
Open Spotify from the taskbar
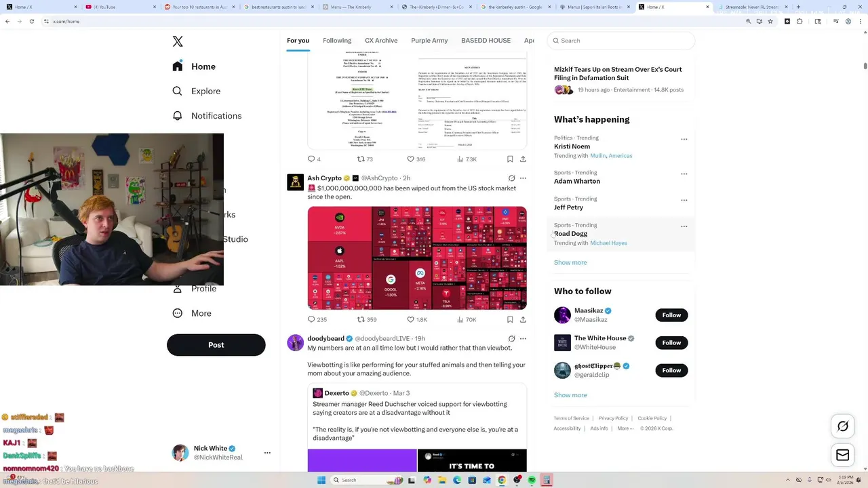pos(532,480)
